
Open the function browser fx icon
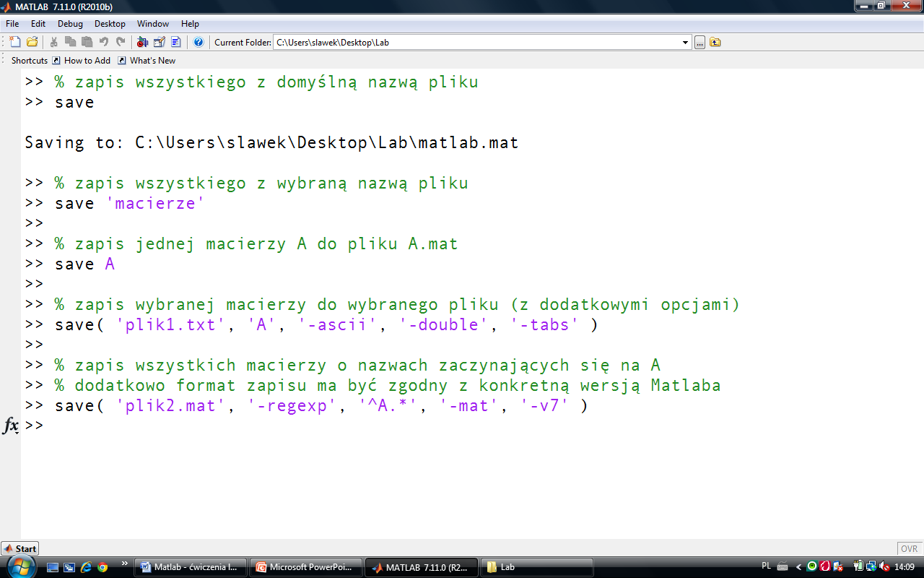[11, 426]
